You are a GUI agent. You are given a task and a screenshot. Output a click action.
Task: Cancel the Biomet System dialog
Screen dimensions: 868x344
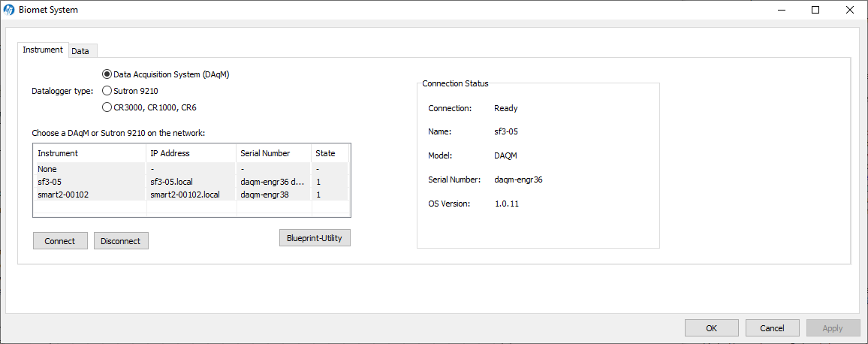[772, 328]
